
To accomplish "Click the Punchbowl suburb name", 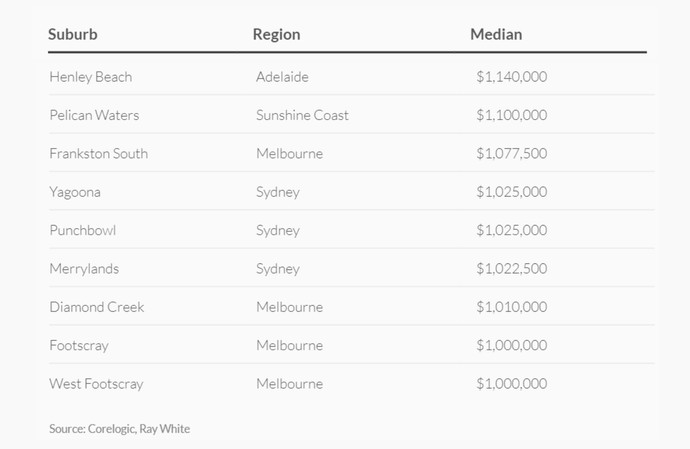I will pos(82,230).
